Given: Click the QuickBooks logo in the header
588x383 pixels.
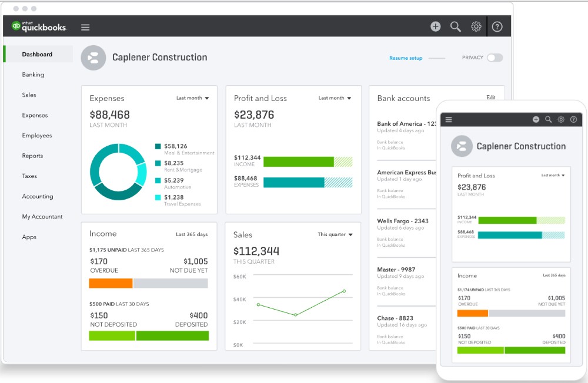Looking at the screenshot, I should [39, 26].
